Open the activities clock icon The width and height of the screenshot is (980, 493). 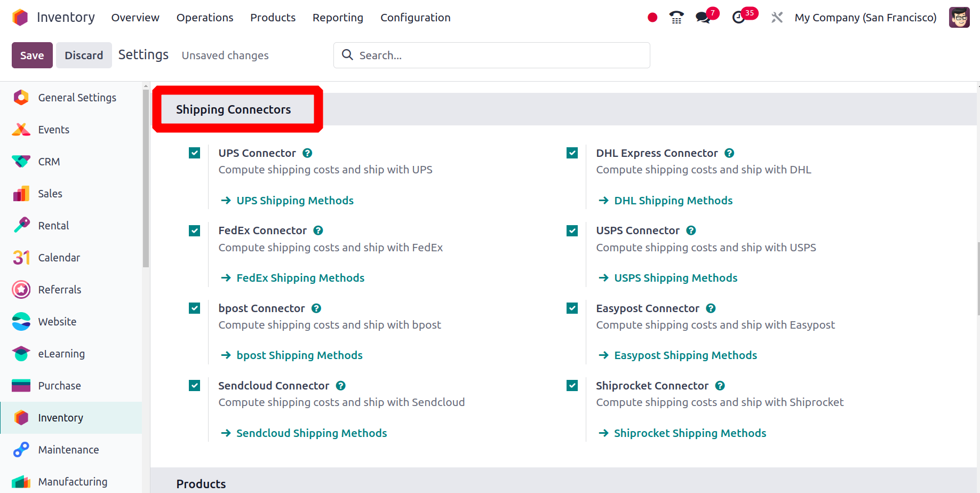(738, 18)
